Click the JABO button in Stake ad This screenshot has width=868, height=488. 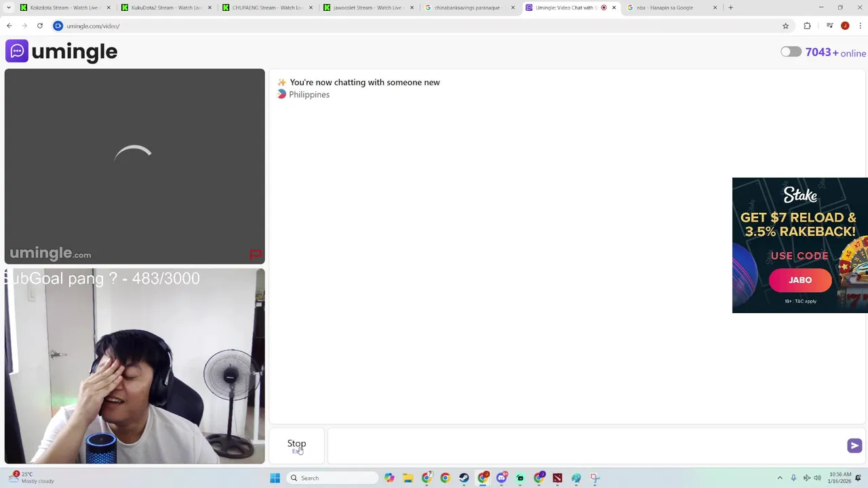point(800,280)
